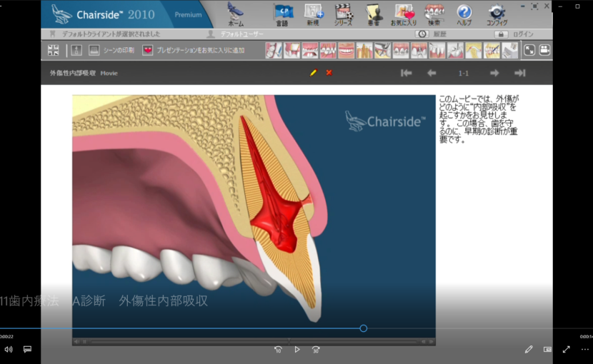Image resolution: width=593 pixels, height=364 pixels.
Task: Click the 検索 search teeth icon
Action: 434,15
